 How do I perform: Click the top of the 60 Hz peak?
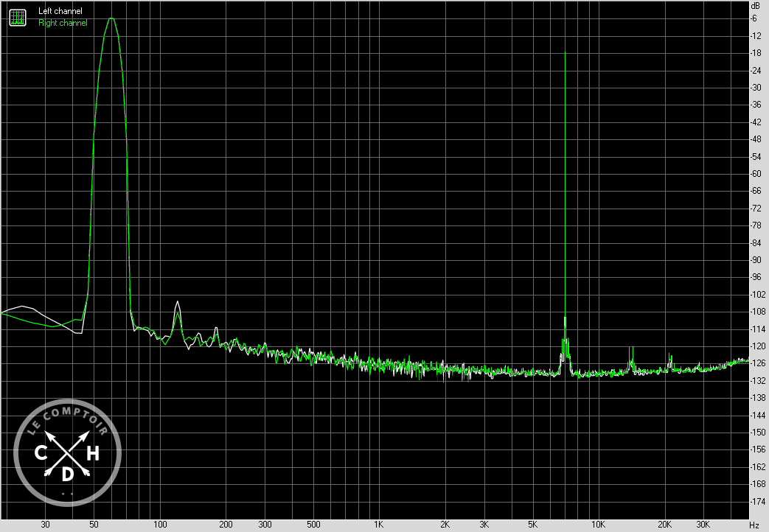(x=111, y=19)
